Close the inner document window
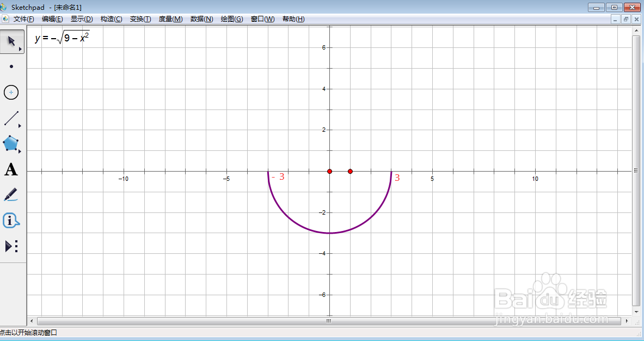Viewport: 644px width, 341px height. point(636,19)
